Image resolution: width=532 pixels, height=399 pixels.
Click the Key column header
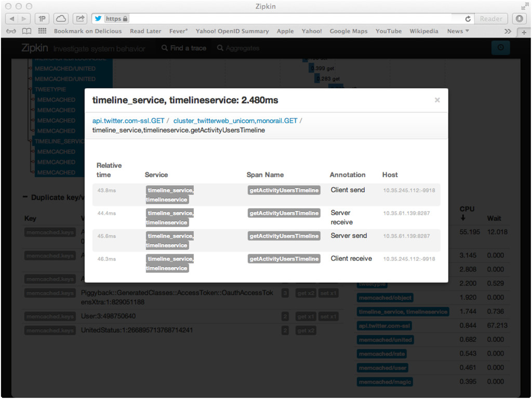[x=30, y=218]
